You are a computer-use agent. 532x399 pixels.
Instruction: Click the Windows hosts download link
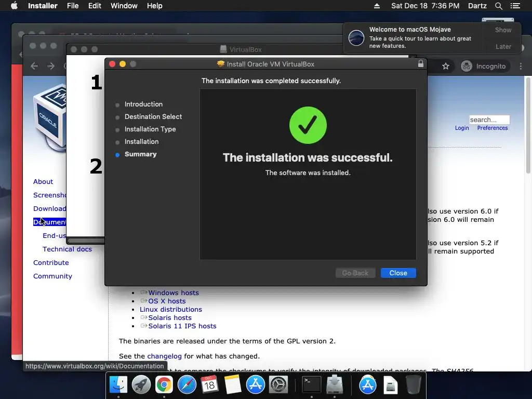click(x=174, y=292)
